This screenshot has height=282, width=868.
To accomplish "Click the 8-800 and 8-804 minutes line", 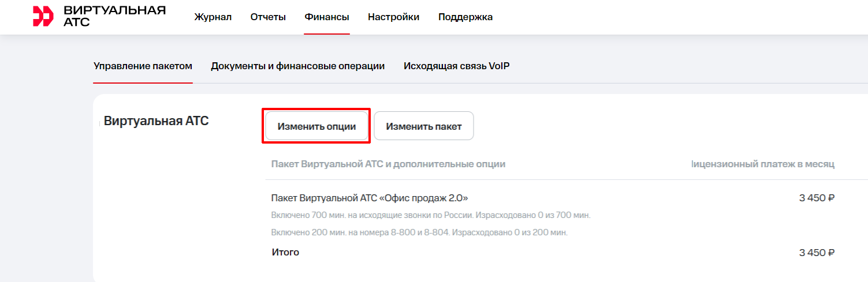I will click(x=419, y=232).
